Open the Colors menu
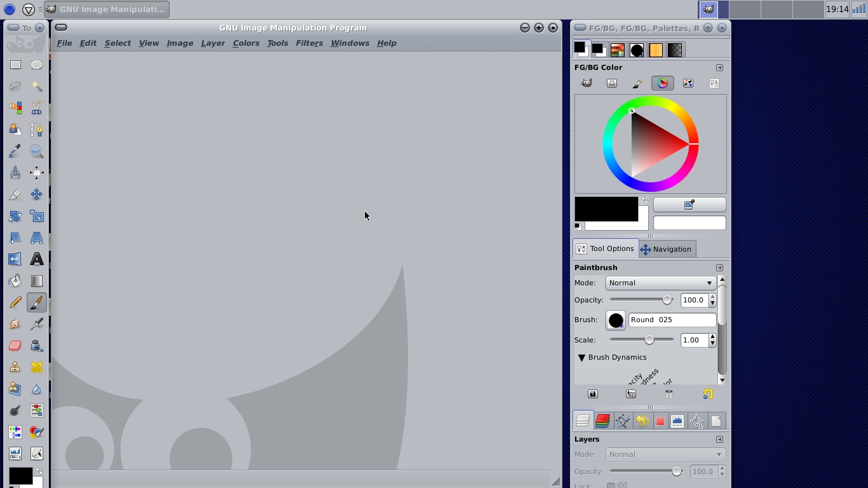Image resolution: width=868 pixels, height=488 pixels. (246, 43)
